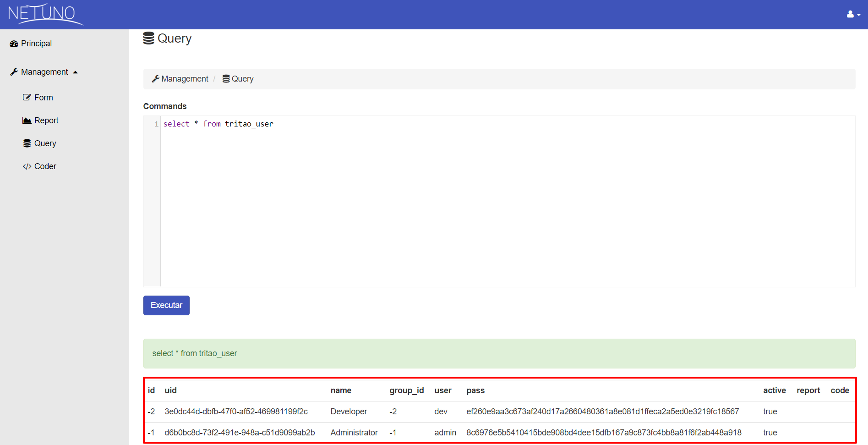Click the 'Developer' name cell

[349, 412]
